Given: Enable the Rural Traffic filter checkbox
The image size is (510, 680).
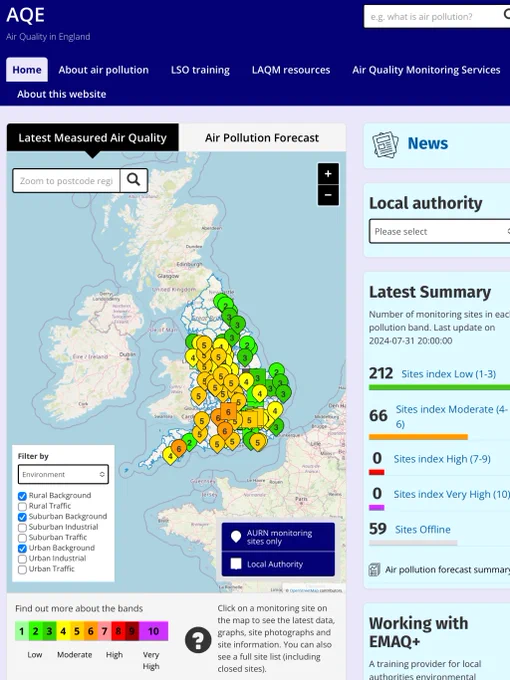Looking at the screenshot, I should tap(23, 506).
